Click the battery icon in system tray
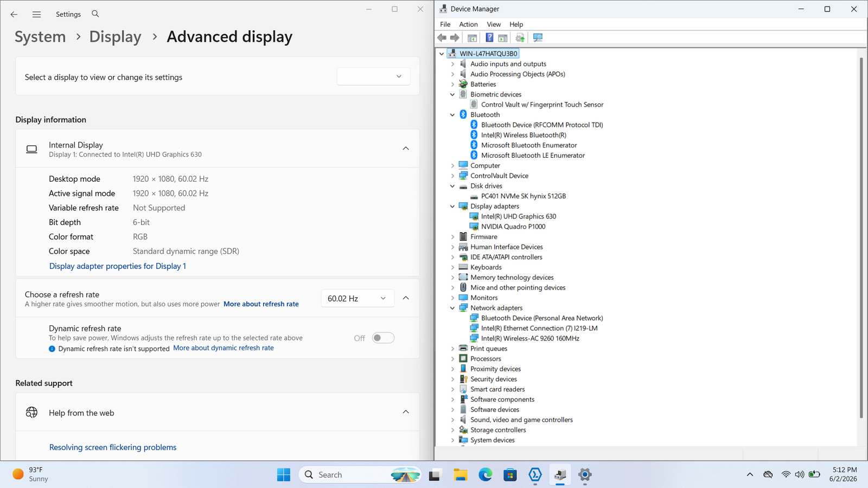868x488 pixels. (x=814, y=474)
